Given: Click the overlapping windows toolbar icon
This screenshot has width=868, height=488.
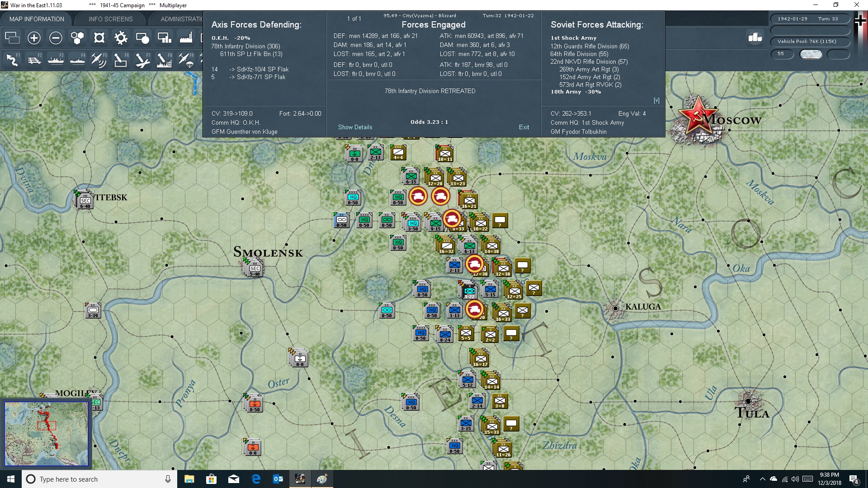Looking at the screenshot, I should click(12, 38).
